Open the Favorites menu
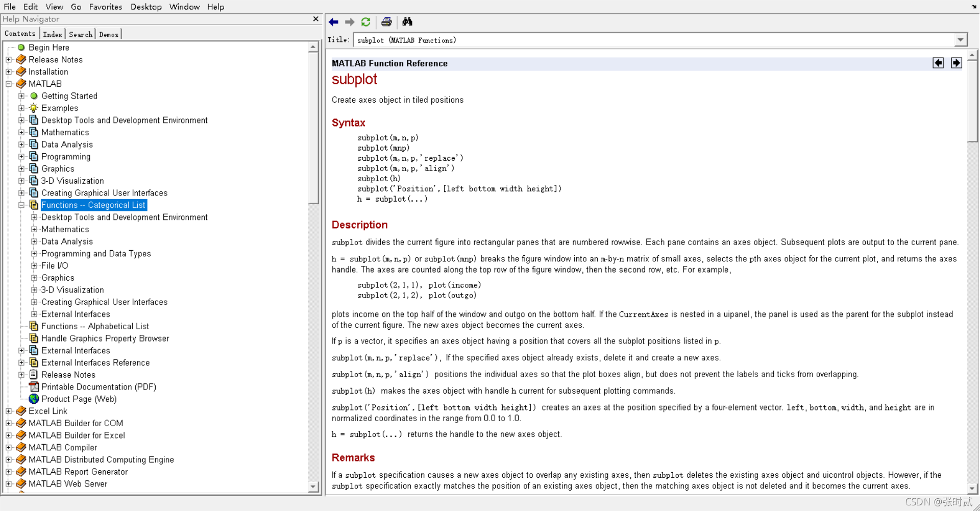Screen dimensions: 980x511 tap(106, 7)
